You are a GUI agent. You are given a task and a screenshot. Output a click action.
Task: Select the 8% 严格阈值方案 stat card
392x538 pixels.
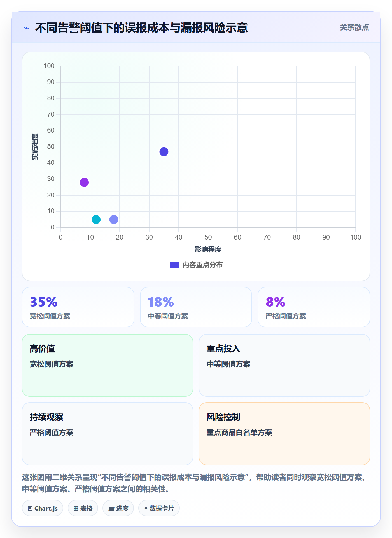coord(314,307)
